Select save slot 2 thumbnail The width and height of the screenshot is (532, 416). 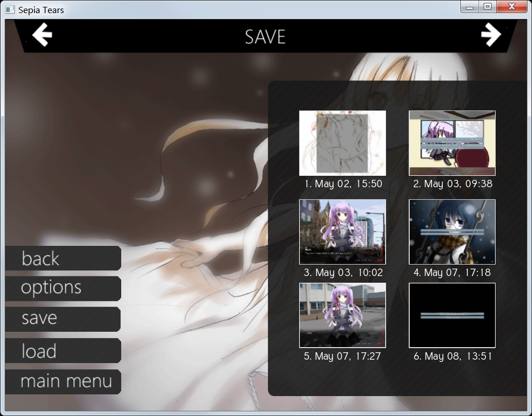point(452,143)
